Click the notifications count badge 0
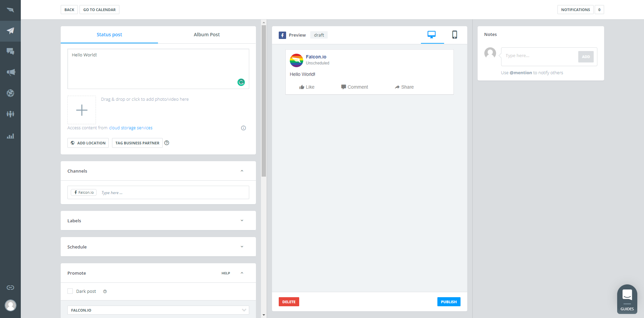This screenshot has height=318, width=644. click(599, 10)
